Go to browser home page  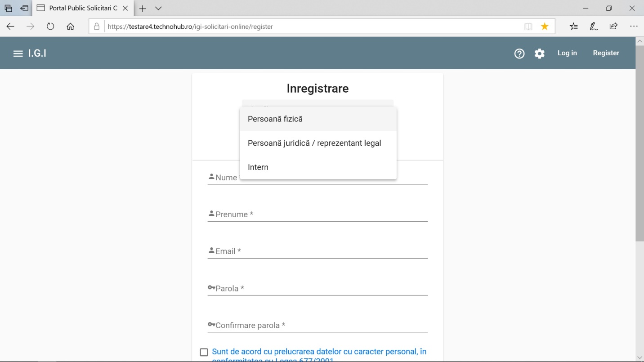(70, 27)
